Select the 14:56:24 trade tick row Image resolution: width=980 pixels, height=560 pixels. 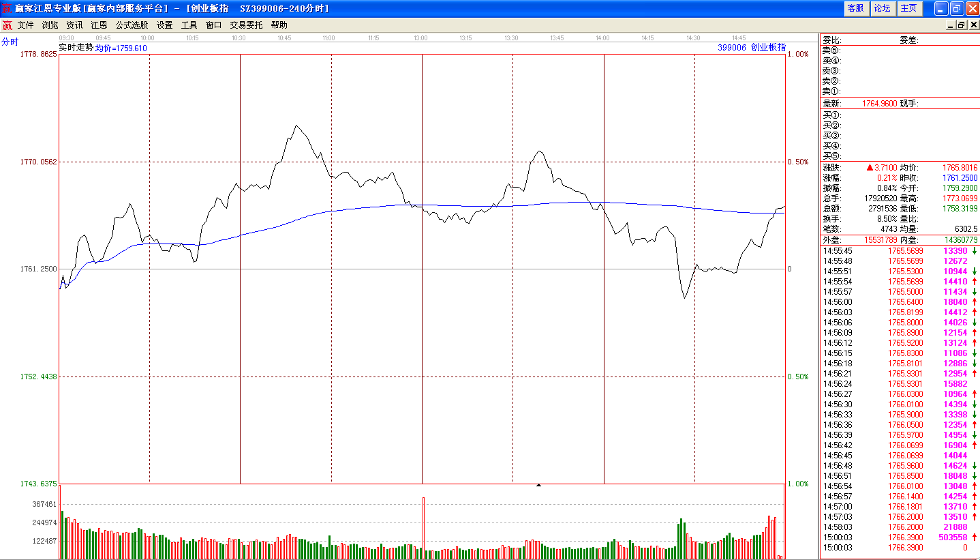tap(900, 384)
